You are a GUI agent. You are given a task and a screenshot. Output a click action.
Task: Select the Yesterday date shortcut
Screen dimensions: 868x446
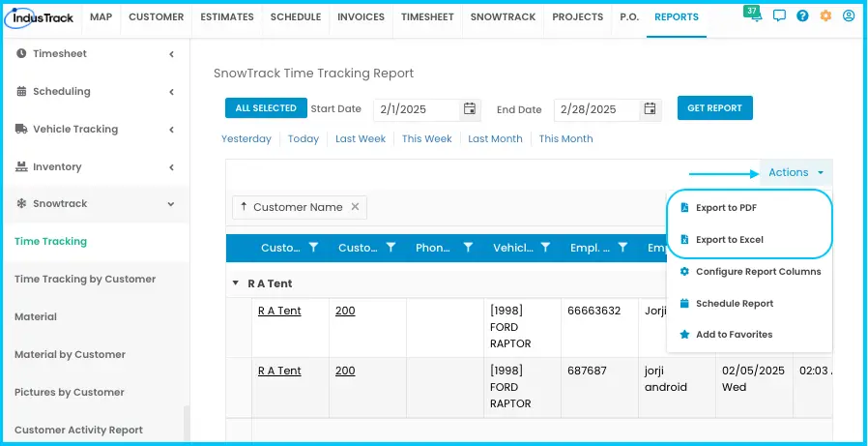coord(246,139)
